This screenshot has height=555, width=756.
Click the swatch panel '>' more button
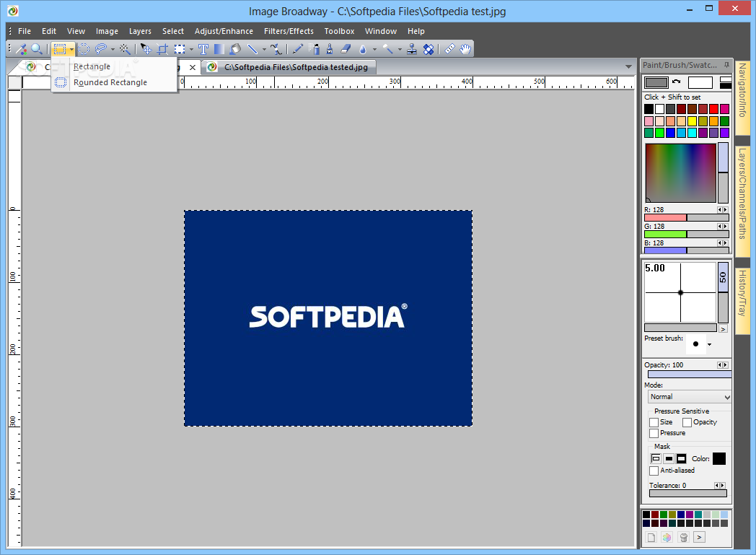[700, 537]
